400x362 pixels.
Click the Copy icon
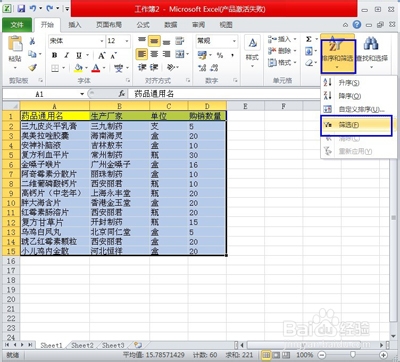point(32,54)
